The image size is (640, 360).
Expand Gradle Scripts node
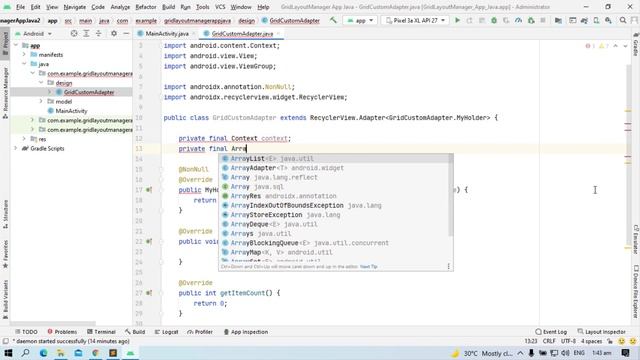pyautogui.click(x=16, y=148)
